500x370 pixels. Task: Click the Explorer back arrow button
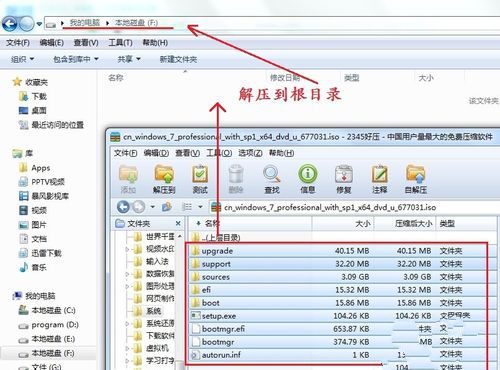(10, 24)
